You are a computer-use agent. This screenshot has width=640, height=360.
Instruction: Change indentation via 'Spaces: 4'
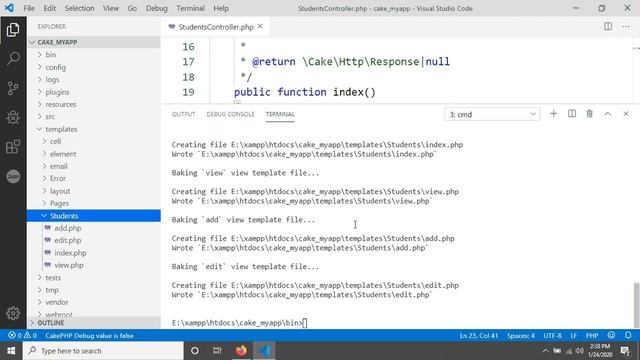coord(521,336)
